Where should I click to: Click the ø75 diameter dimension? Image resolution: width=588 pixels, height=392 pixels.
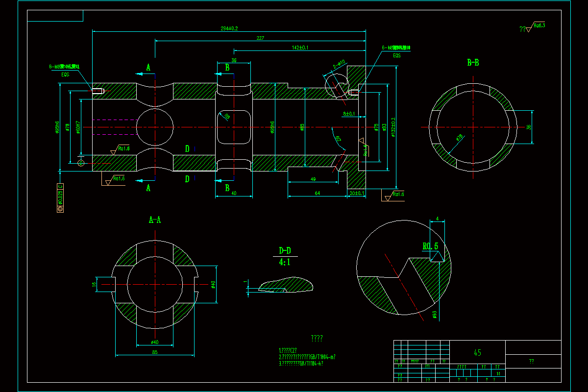coord(376,127)
